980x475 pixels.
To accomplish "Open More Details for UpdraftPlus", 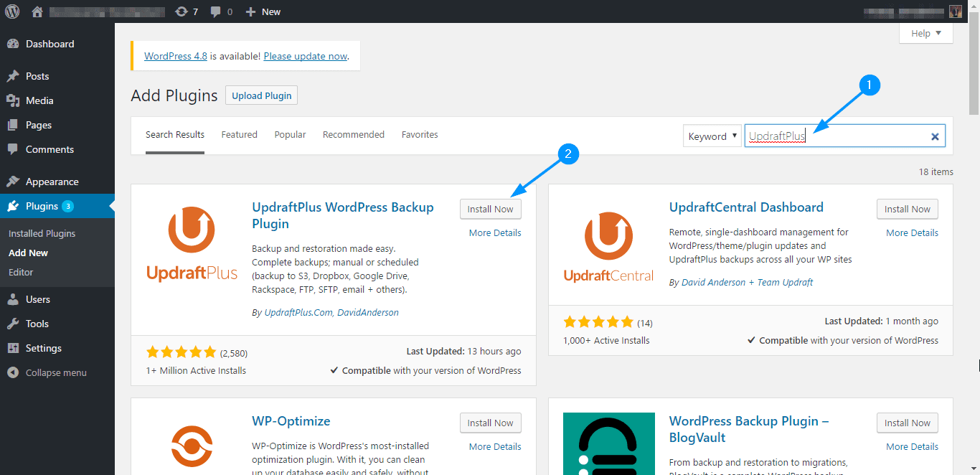I will (495, 232).
